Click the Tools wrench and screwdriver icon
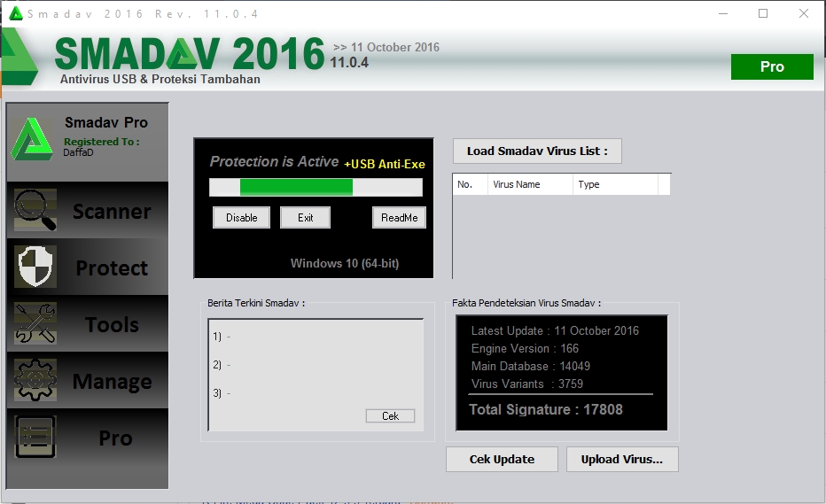 35,322
